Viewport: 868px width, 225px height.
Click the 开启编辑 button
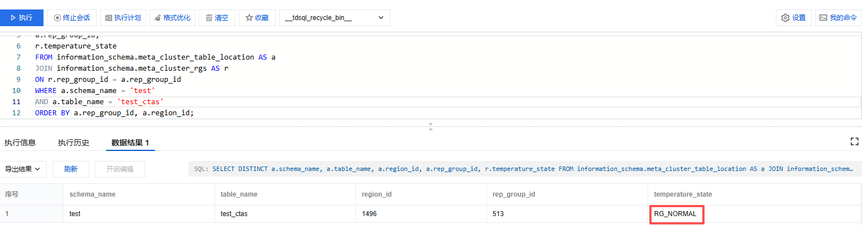pos(120,169)
